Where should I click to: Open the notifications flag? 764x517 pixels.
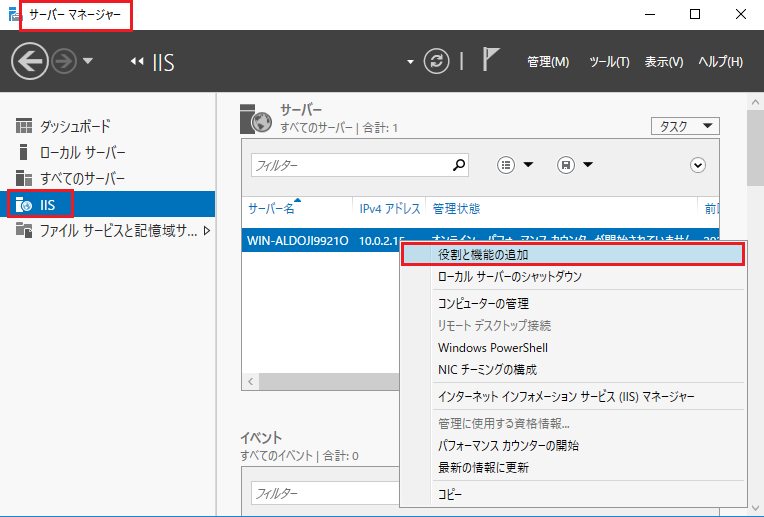490,59
